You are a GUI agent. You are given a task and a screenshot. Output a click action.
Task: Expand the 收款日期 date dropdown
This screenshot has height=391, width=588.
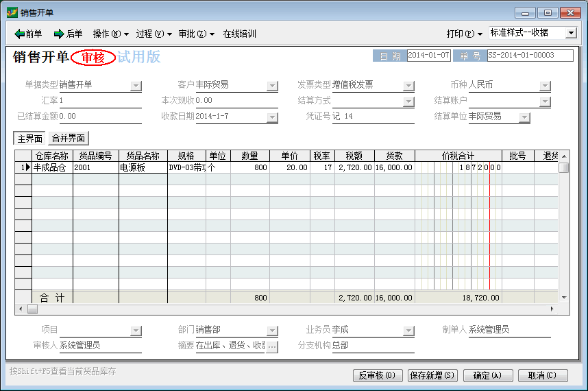tap(272, 117)
